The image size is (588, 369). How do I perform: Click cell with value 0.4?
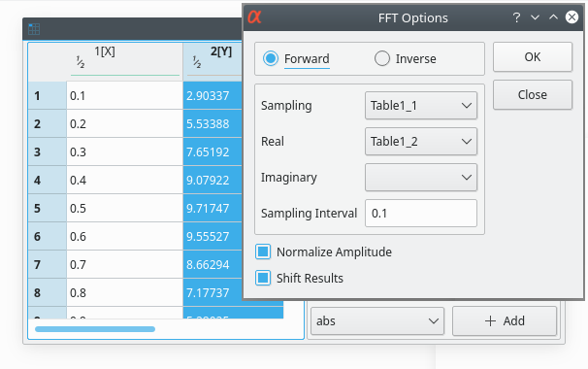click(x=124, y=181)
